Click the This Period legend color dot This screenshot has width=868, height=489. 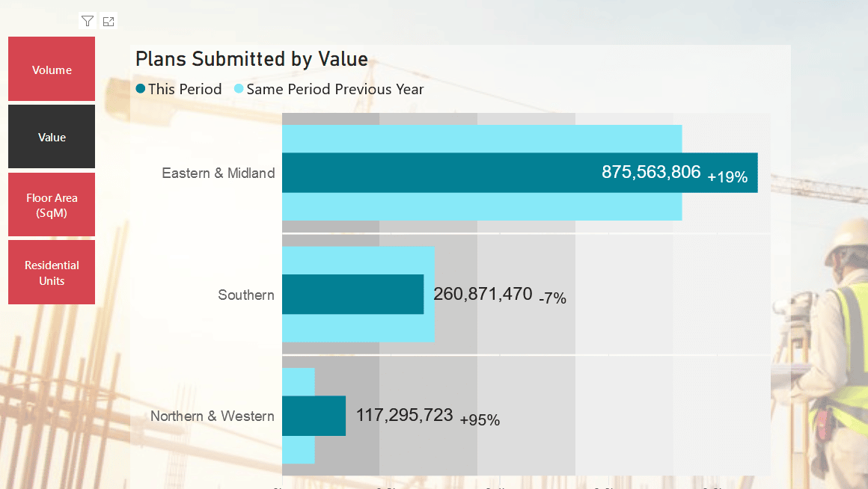click(140, 89)
